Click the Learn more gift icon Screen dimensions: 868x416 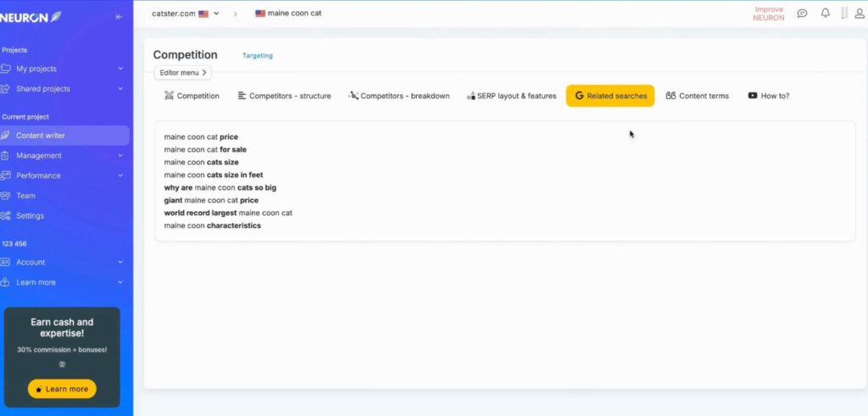pyautogui.click(x=6, y=282)
